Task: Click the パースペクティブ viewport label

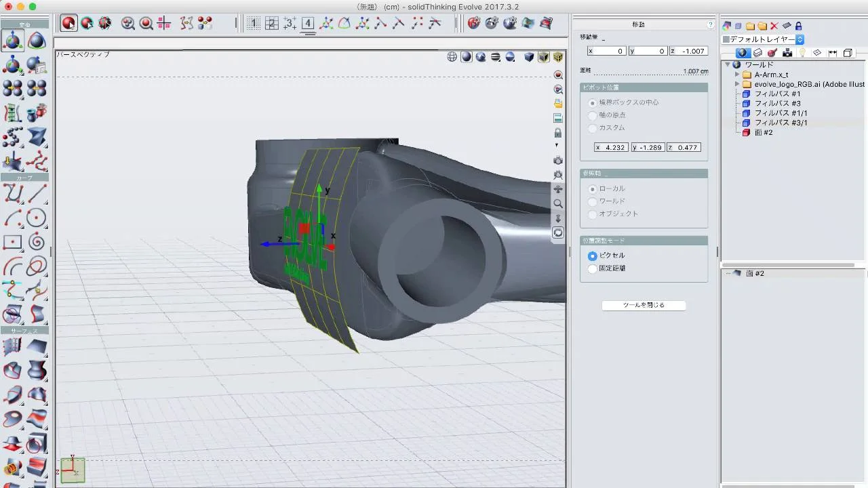Action: click(x=83, y=54)
